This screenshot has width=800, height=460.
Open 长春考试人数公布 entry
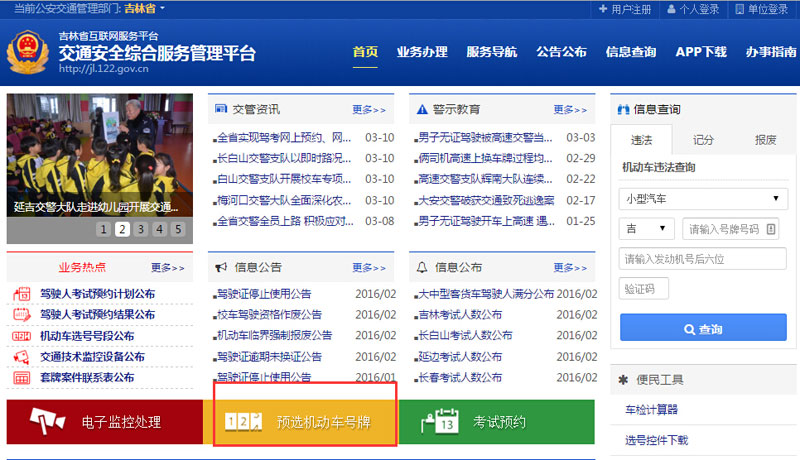coord(460,378)
